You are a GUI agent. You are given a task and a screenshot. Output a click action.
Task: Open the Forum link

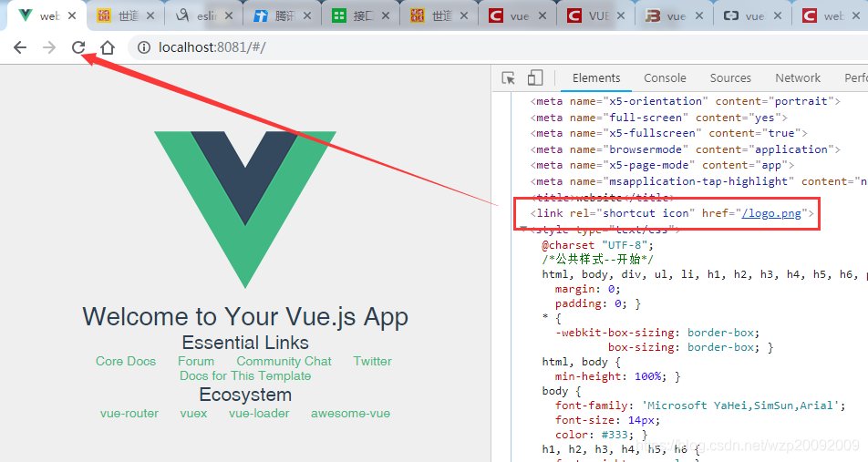196,361
